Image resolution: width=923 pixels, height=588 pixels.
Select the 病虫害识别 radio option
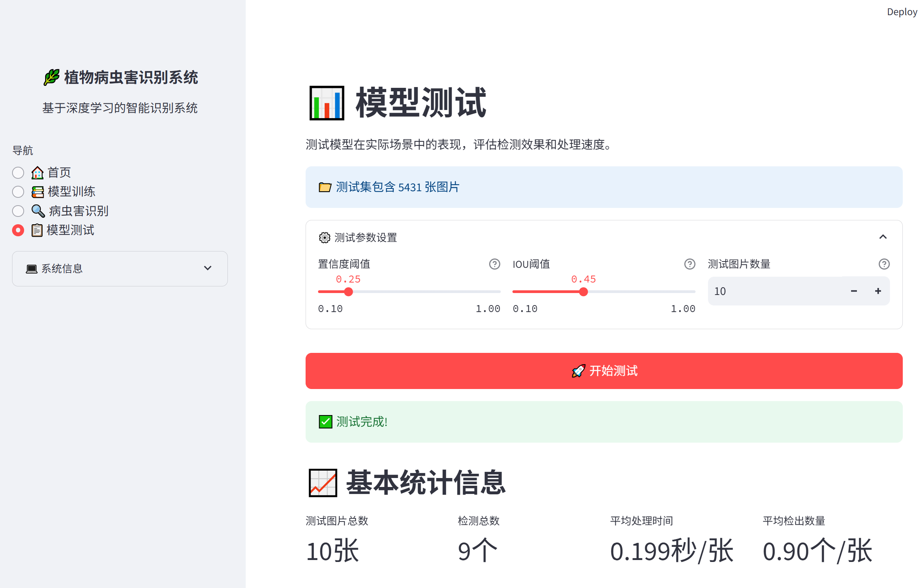coord(18,211)
